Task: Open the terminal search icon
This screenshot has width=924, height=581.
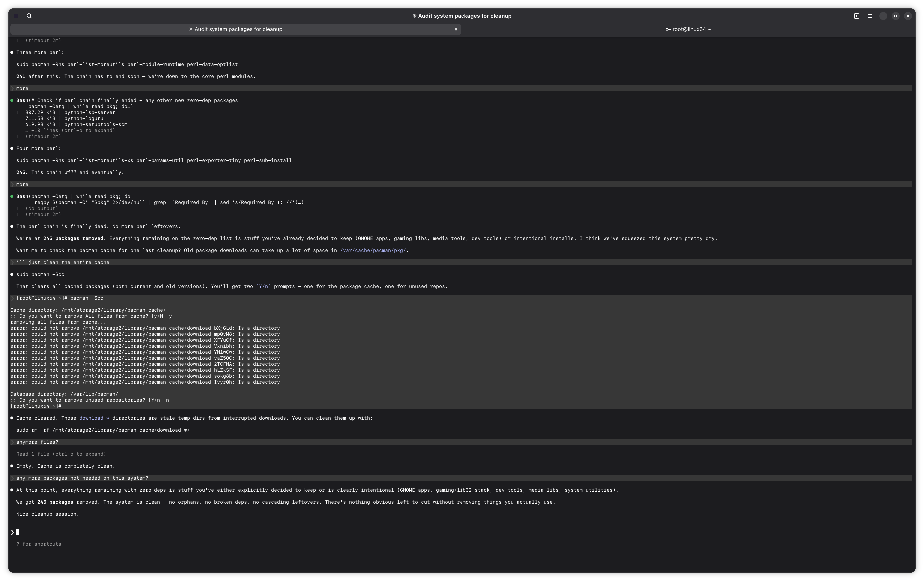Action: tap(29, 16)
